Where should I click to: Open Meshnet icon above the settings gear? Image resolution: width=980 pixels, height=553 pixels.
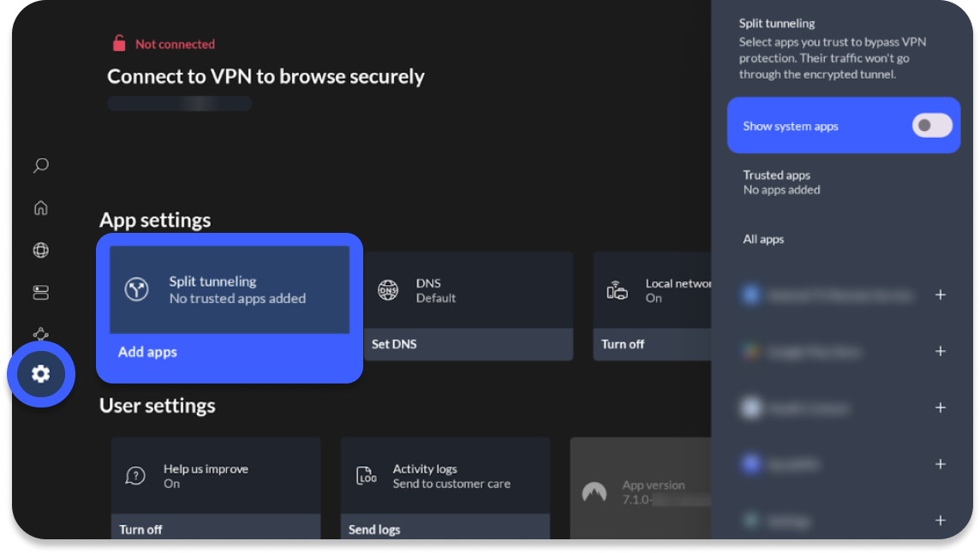(40, 333)
